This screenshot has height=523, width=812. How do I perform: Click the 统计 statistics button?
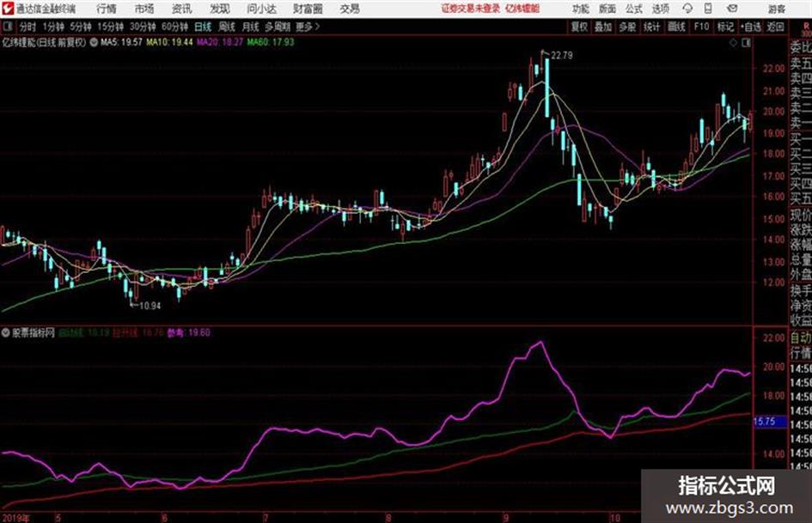click(651, 27)
